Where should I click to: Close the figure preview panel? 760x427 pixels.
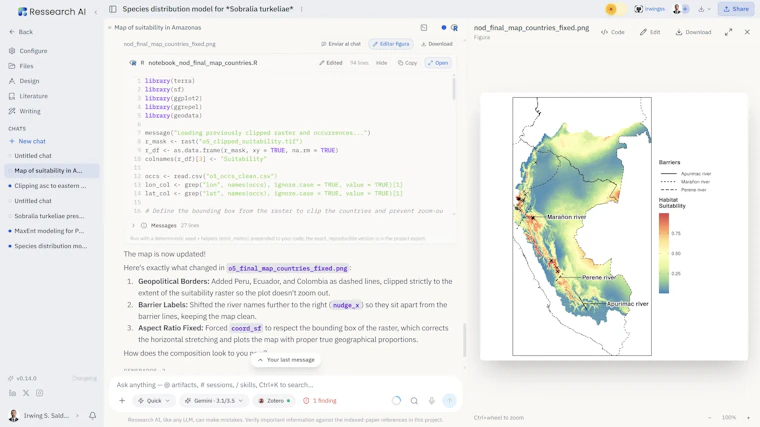(747, 32)
